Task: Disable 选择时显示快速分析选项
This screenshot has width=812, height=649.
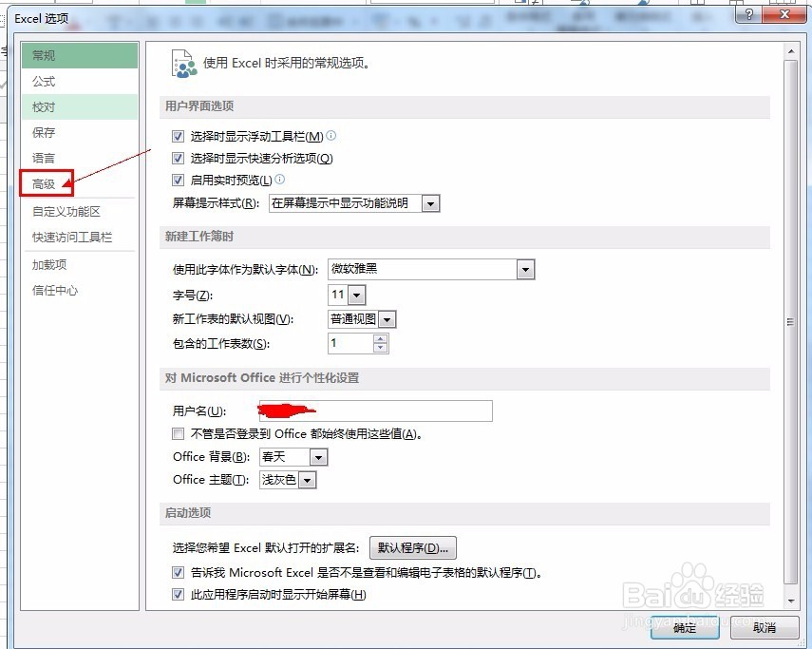Action: 178,158
